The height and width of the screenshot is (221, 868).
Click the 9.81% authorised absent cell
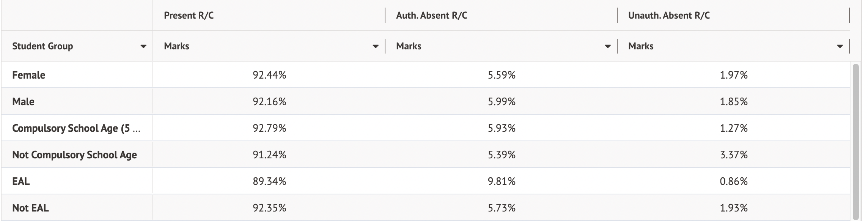(502, 182)
